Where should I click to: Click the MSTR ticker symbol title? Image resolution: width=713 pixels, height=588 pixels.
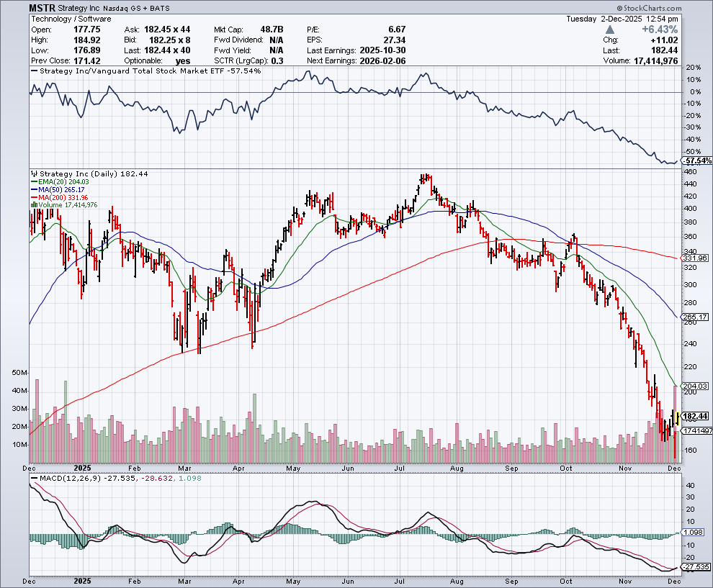click(42, 8)
